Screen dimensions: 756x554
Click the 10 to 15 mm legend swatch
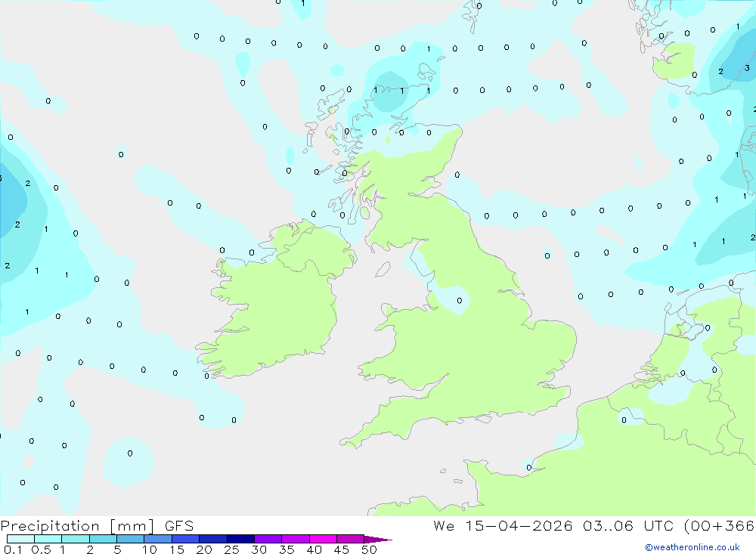[158, 539]
